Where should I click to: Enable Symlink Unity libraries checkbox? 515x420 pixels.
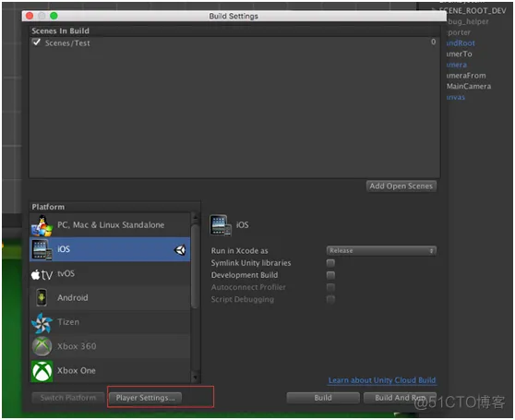330,263
